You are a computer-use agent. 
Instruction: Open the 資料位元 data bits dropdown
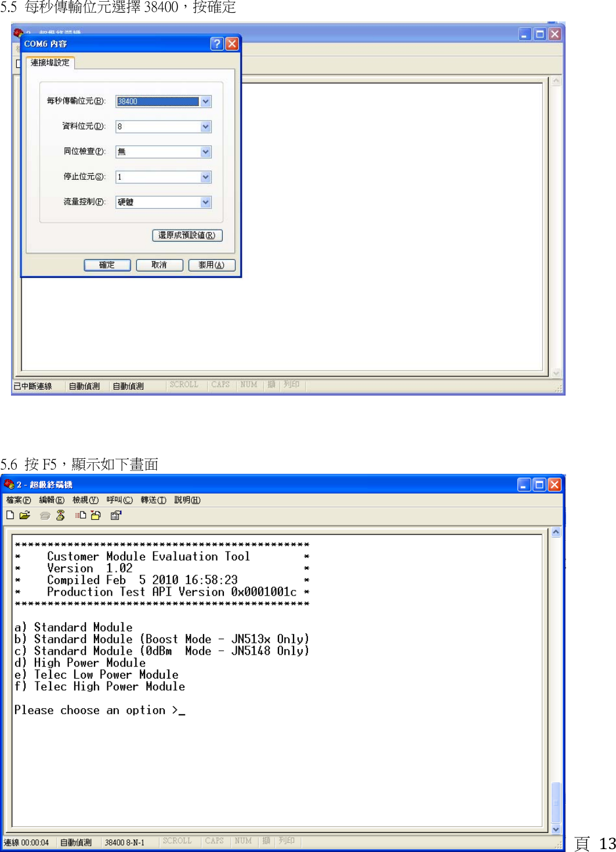pyautogui.click(x=205, y=126)
